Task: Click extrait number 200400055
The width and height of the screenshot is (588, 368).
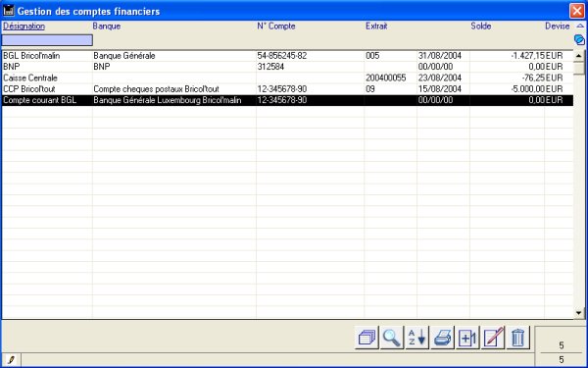Action: (386, 79)
